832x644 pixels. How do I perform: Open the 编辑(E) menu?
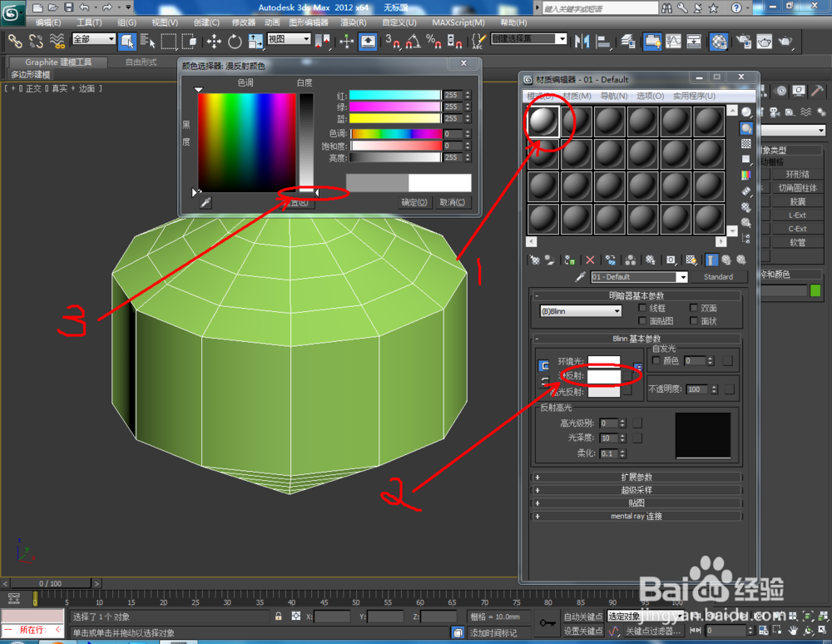(x=47, y=22)
